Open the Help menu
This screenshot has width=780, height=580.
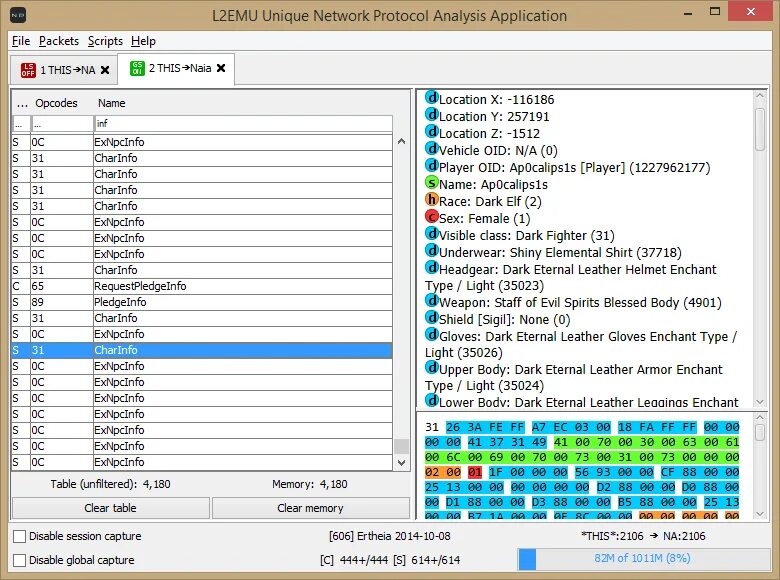[143, 41]
